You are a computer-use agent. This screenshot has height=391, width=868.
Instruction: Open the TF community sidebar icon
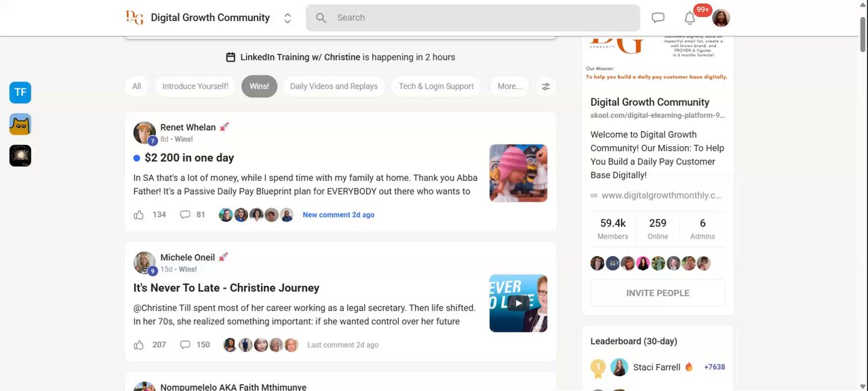[20, 92]
